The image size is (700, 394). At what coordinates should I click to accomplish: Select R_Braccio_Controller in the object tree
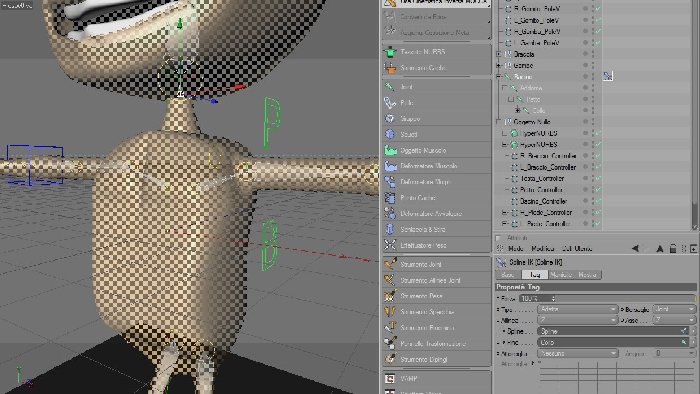coord(548,156)
